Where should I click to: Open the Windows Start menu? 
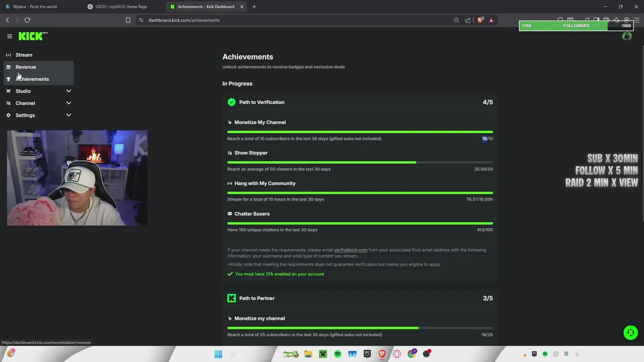tap(218, 354)
